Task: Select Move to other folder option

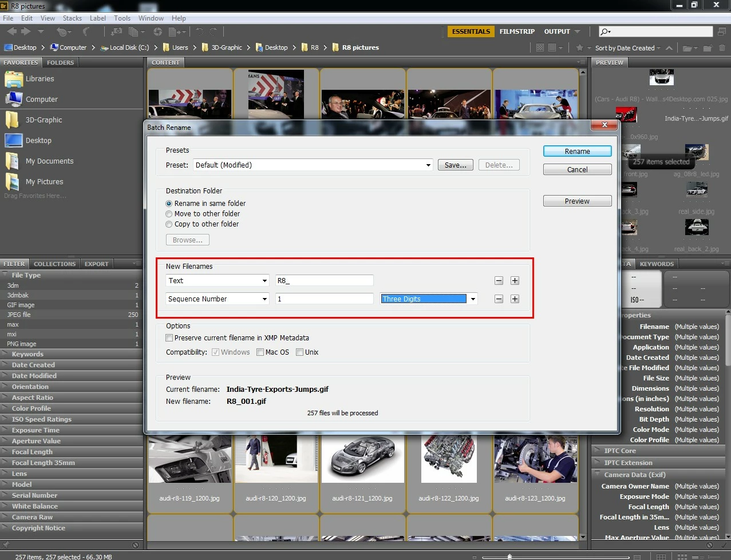Action: coord(169,214)
